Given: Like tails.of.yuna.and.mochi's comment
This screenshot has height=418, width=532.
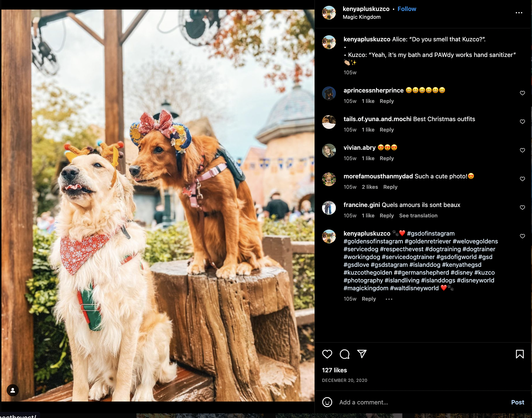Looking at the screenshot, I should point(522,122).
